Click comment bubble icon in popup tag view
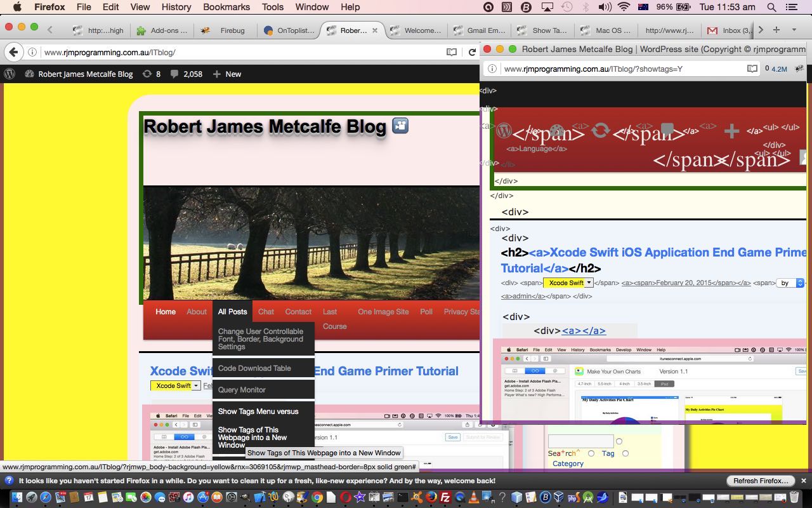 point(667,130)
